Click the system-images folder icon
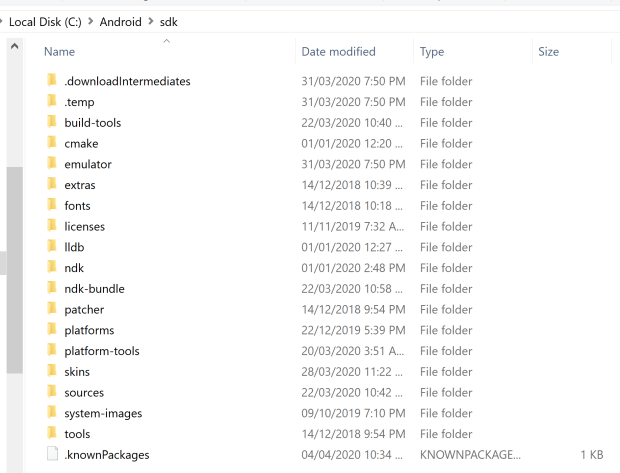The image size is (620, 473). pyautogui.click(x=52, y=412)
